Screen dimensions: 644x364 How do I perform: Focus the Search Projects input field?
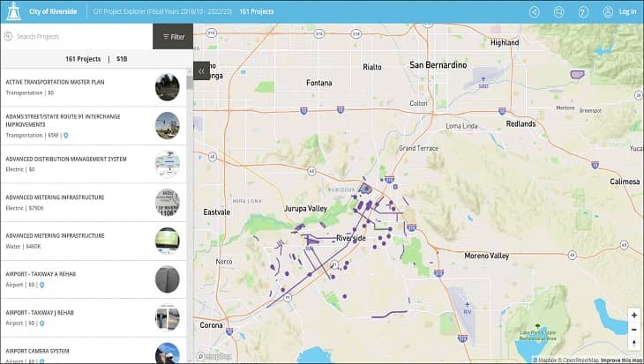[x=79, y=37]
